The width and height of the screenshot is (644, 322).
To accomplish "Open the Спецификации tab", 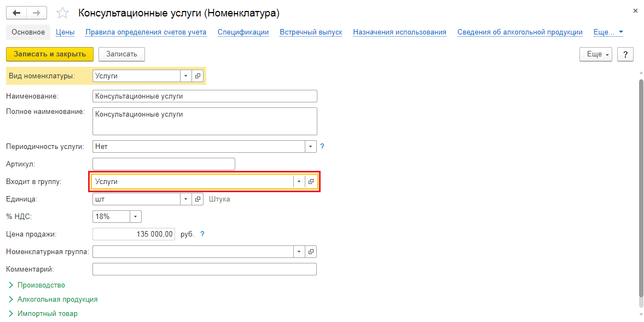I will click(243, 32).
